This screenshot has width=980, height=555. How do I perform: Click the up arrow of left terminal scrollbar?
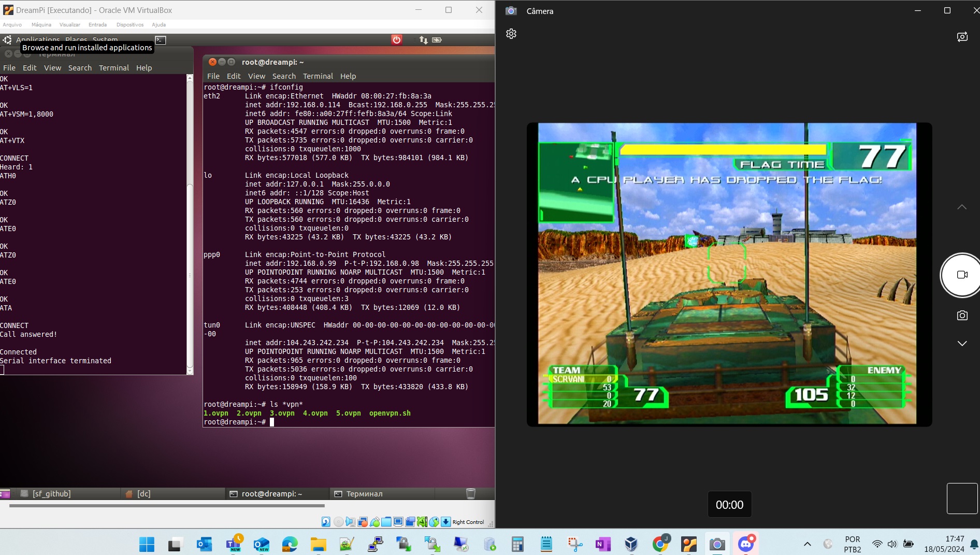[190, 77]
